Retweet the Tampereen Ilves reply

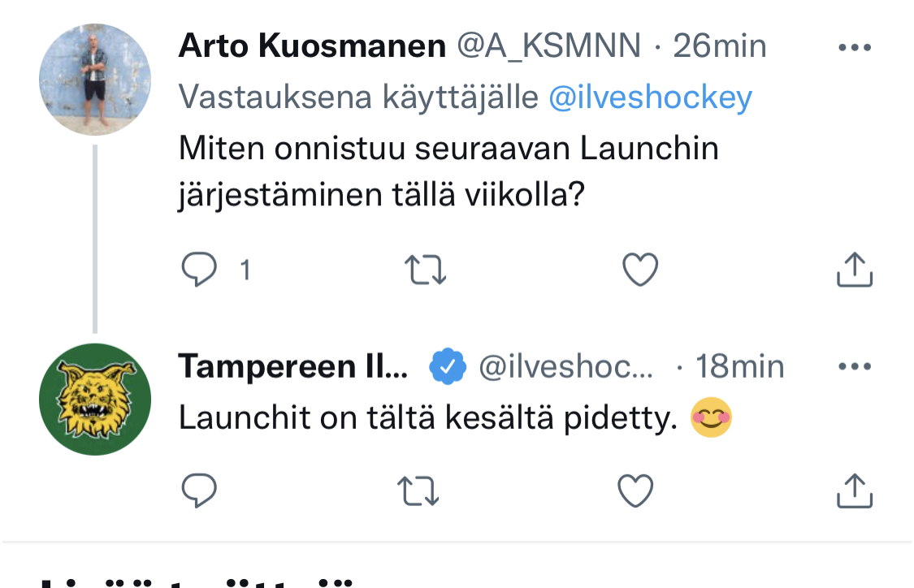pyautogui.click(x=418, y=491)
